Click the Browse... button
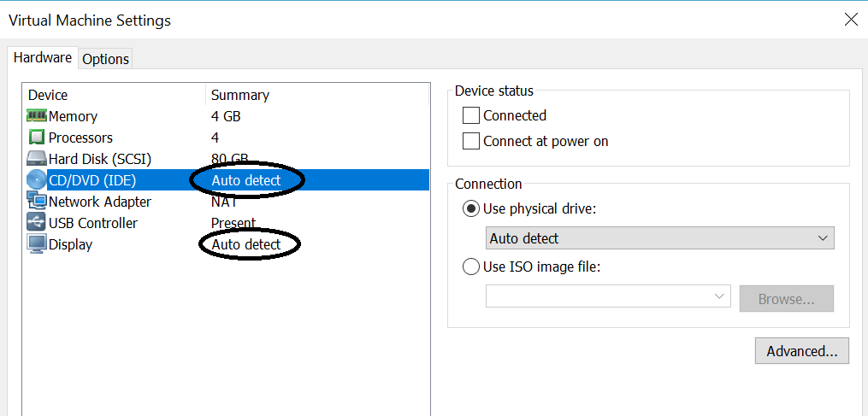 click(x=785, y=299)
